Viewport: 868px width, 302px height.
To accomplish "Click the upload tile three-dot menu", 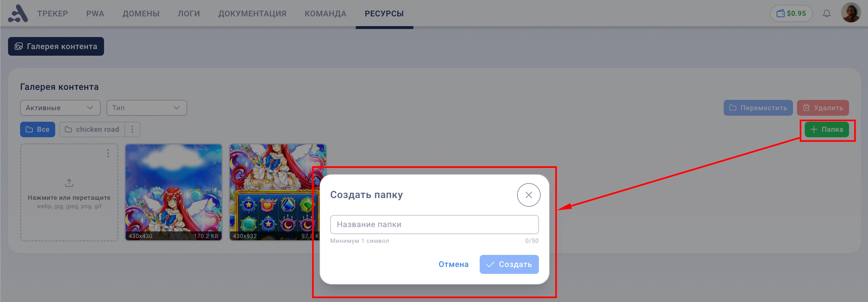I will pos(108,153).
